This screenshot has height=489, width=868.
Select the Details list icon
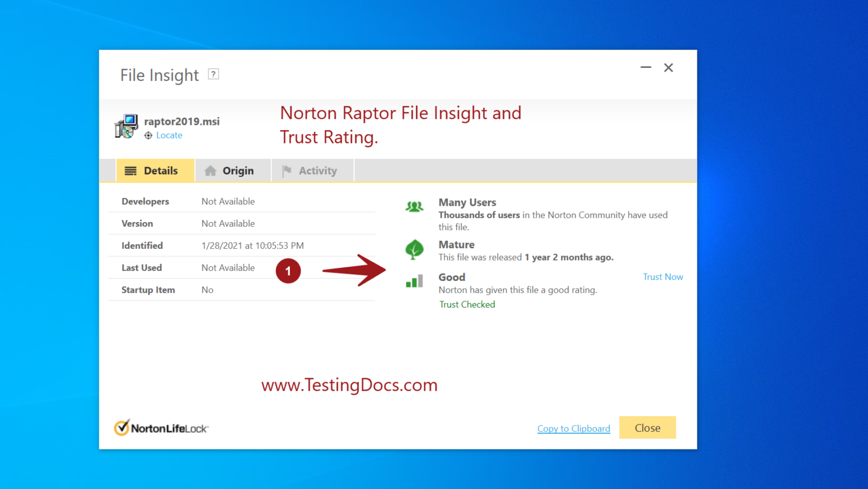[x=131, y=170]
